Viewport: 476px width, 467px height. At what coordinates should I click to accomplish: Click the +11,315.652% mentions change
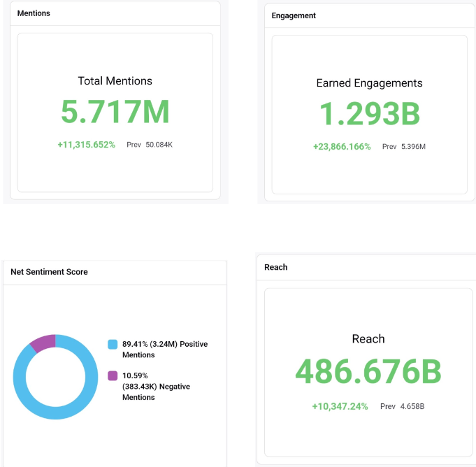pos(86,145)
